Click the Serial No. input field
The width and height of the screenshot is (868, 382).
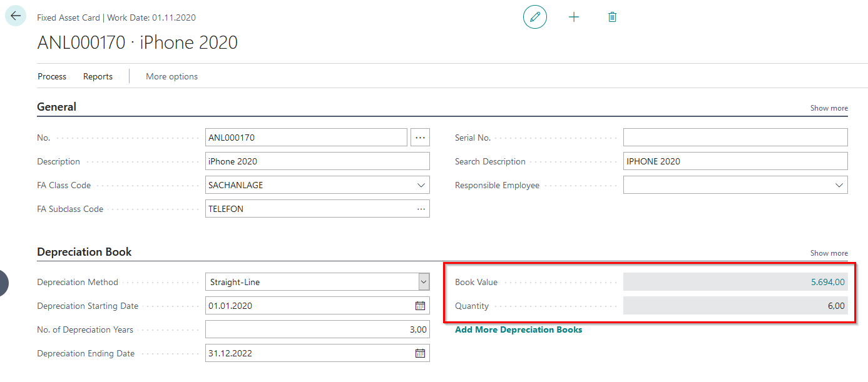[x=735, y=138]
